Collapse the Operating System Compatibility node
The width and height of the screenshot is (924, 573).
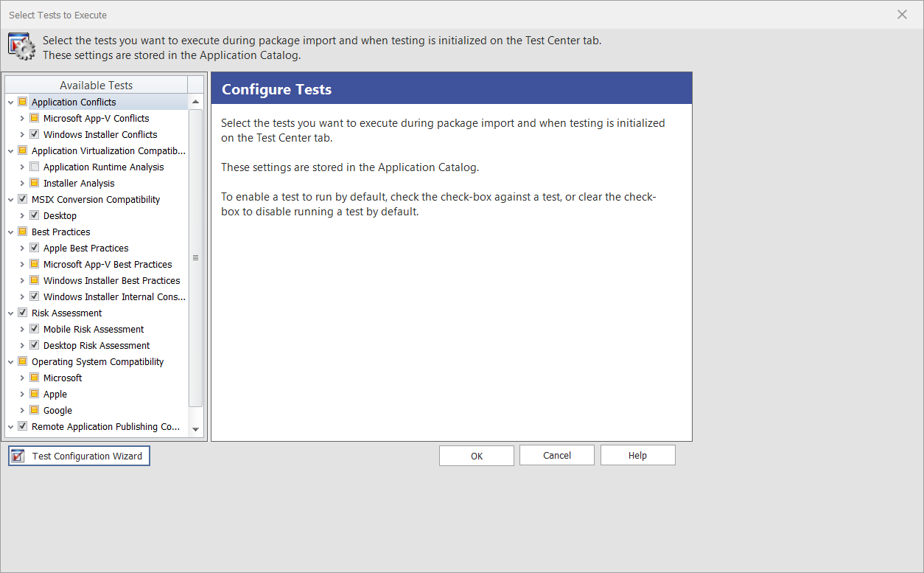pos(10,361)
